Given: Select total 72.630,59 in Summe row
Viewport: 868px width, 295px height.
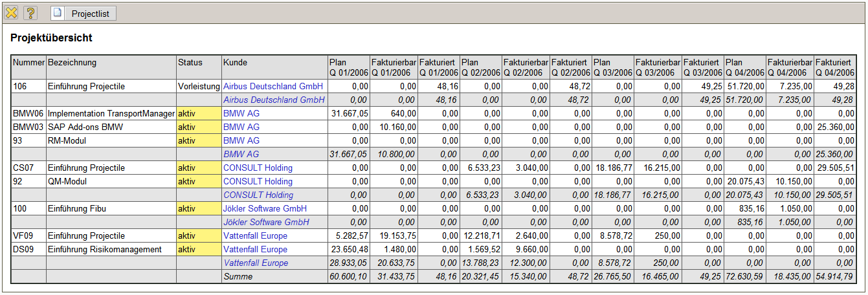Looking at the screenshot, I should click(745, 276).
